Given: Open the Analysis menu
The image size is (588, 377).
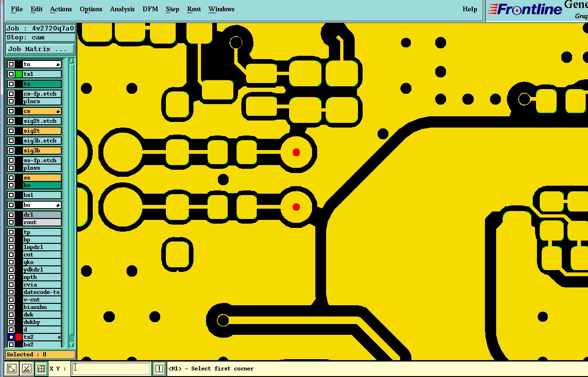Looking at the screenshot, I should pyautogui.click(x=122, y=9).
